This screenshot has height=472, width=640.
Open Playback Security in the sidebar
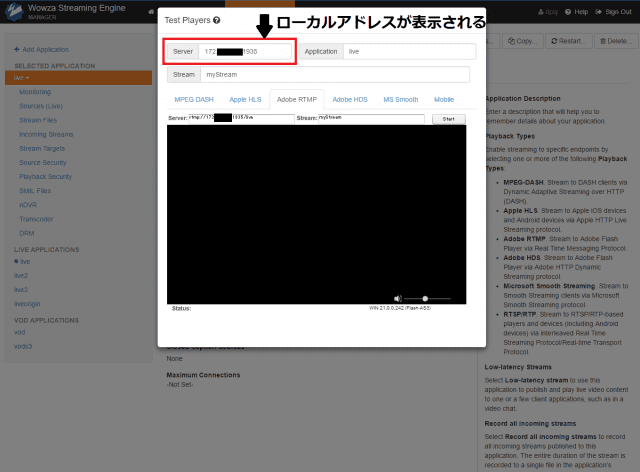click(x=45, y=177)
